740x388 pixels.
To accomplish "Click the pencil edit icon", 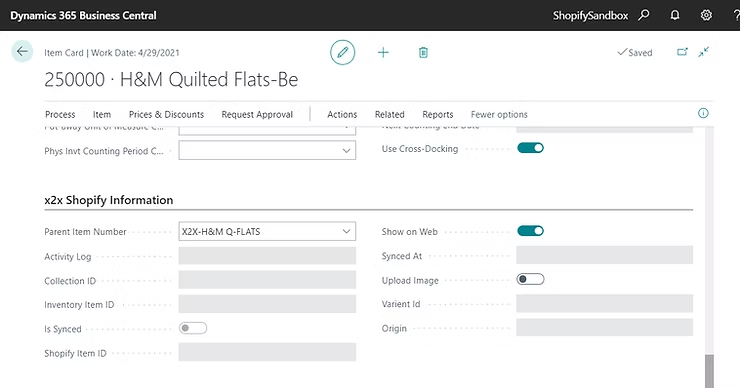I will point(343,52).
